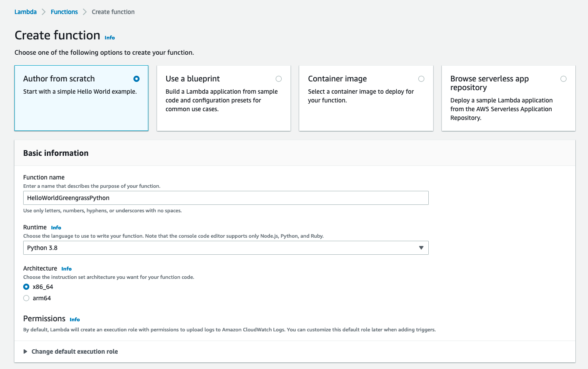Click the Function name input field
The image size is (588, 369).
point(225,198)
